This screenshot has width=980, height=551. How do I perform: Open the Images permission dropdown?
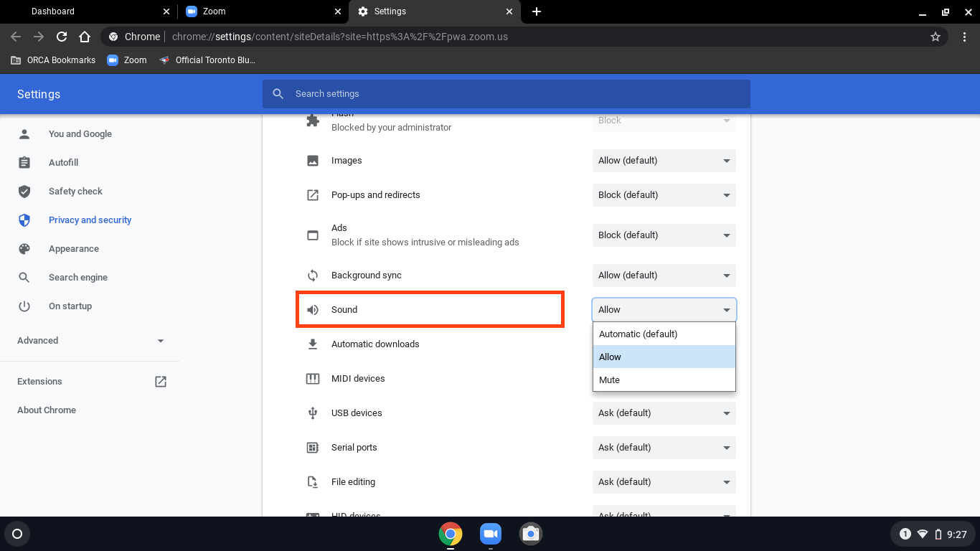point(664,161)
